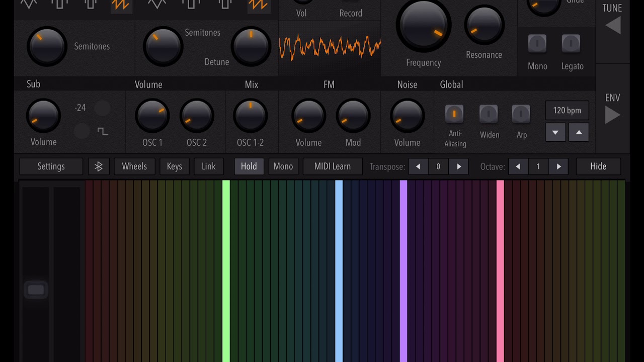Viewport: 644px width, 362px height.
Task: Tap the bright green highlighted key
Action: tap(226, 271)
